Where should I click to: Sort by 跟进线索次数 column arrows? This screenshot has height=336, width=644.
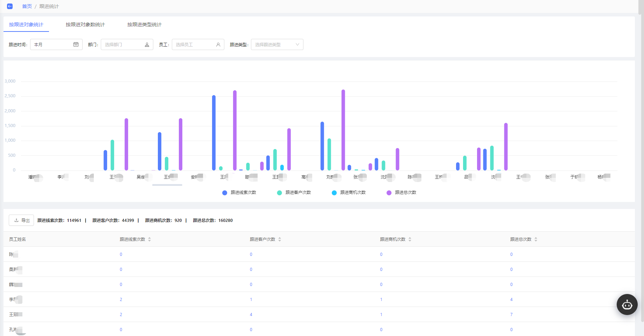point(149,239)
